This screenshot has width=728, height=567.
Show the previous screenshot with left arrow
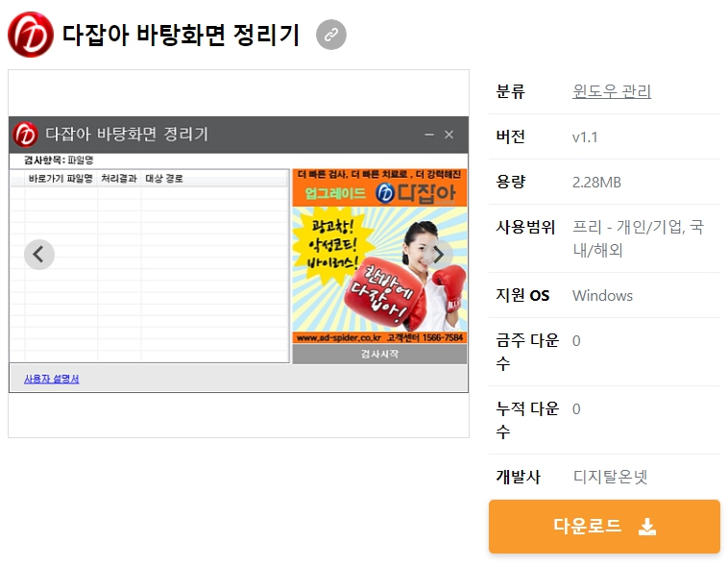tap(39, 255)
